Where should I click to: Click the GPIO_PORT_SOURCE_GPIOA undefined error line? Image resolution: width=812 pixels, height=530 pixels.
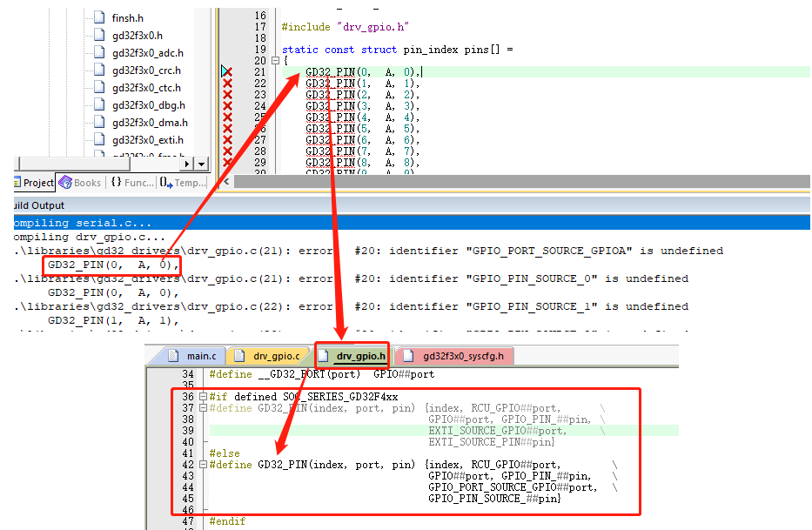point(369,251)
